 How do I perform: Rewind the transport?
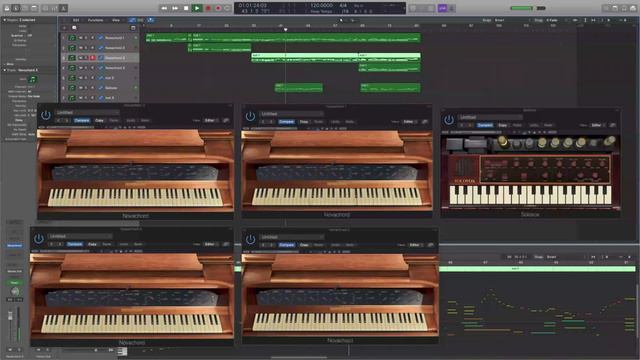(x=164, y=8)
